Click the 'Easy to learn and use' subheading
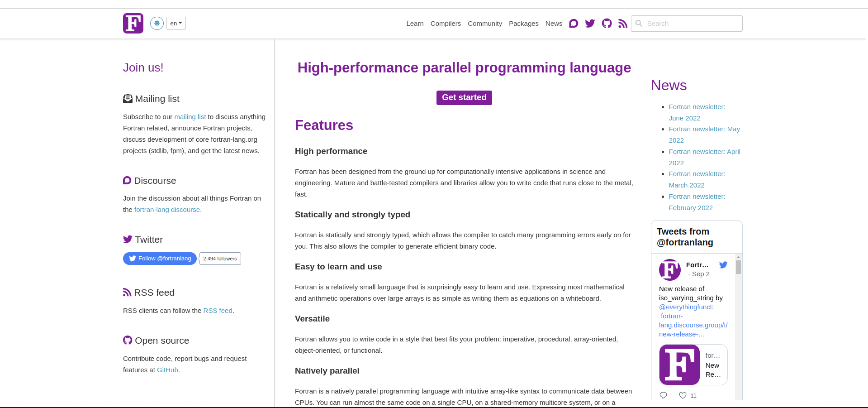This screenshot has width=868, height=408. (338, 267)
